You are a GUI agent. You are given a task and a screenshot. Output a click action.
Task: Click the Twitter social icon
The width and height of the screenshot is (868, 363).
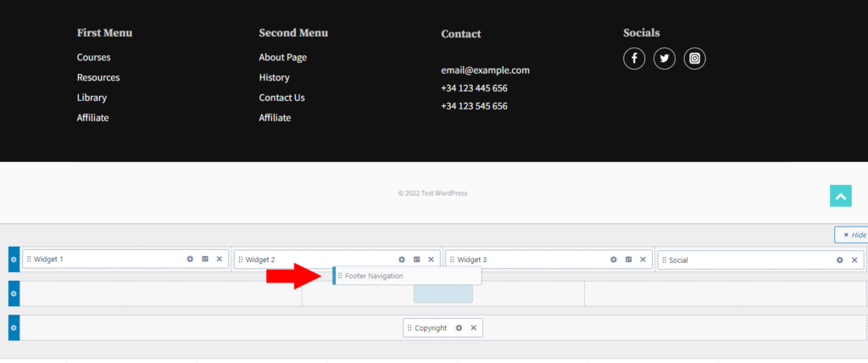[x=665, y=59]
